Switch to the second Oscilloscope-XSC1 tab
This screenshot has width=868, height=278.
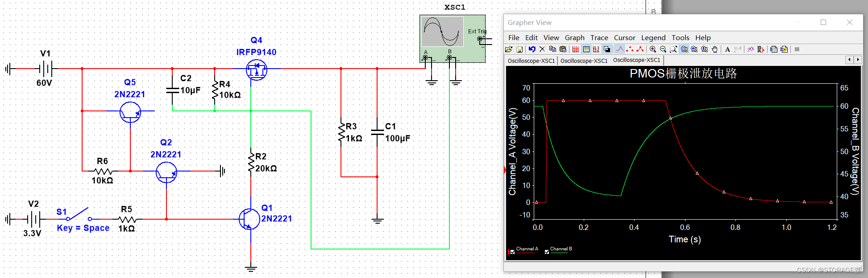[584, 61]
